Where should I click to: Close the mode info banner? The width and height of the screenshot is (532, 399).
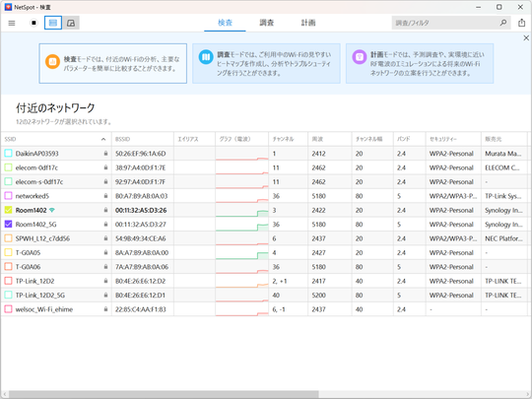[526, 38]
